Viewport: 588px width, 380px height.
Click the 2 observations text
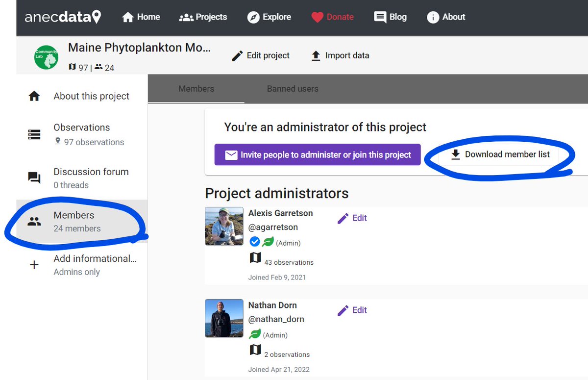(287, 355)
